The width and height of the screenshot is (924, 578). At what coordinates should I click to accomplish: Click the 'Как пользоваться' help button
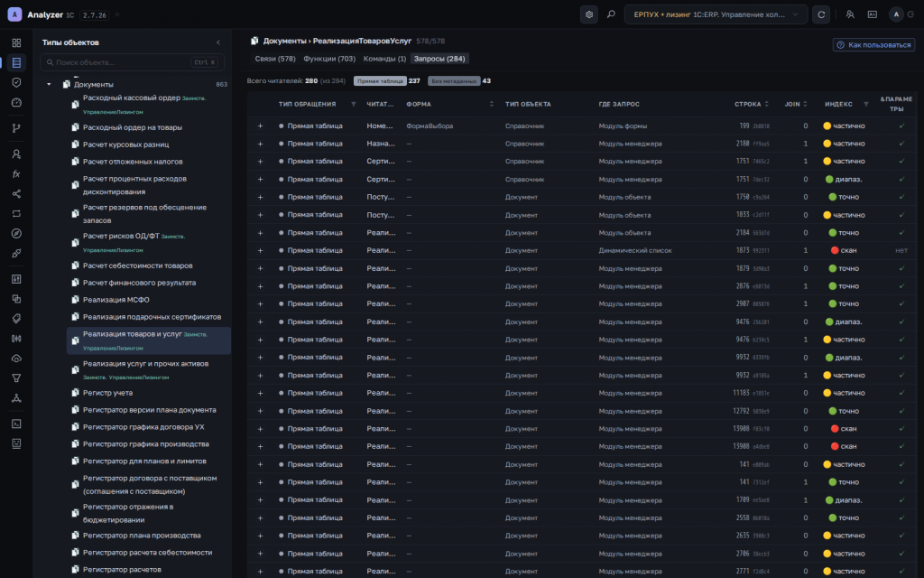[x=873, y=45]
